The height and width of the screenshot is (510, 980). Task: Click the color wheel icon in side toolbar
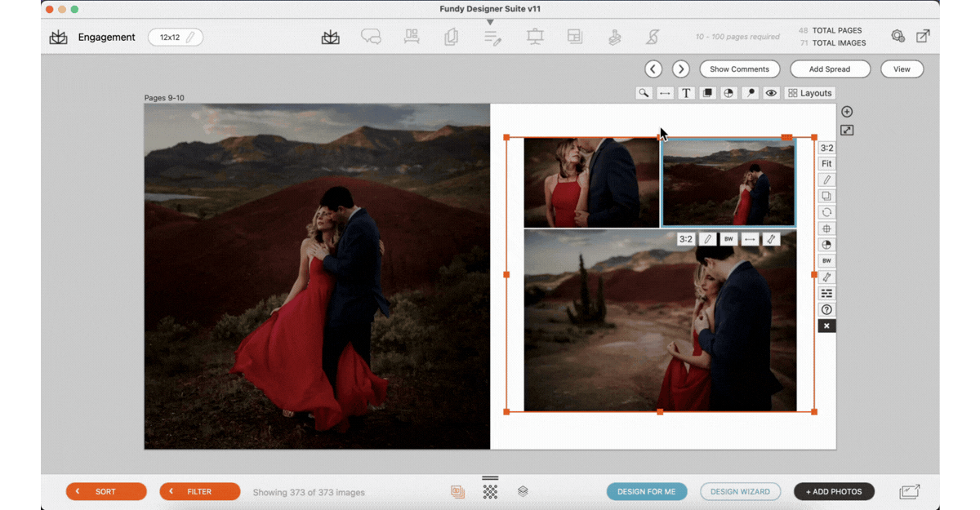(826, 245)
